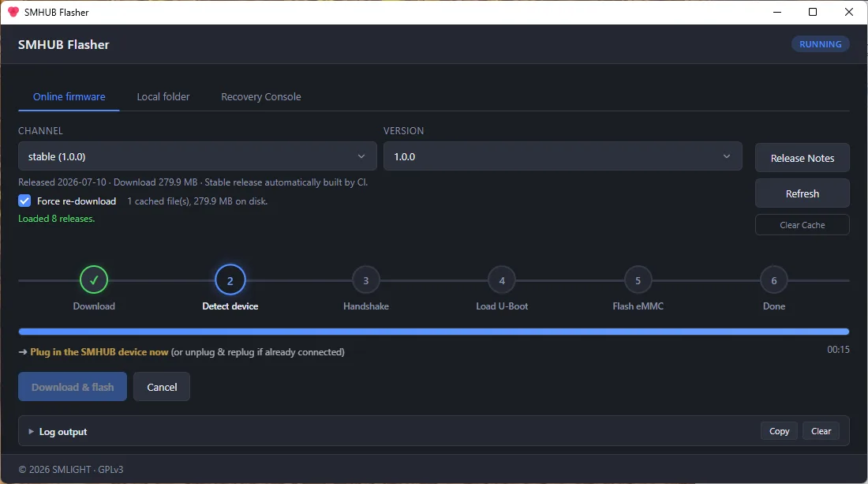Click the Download step checkmark circle

point(94,280)
